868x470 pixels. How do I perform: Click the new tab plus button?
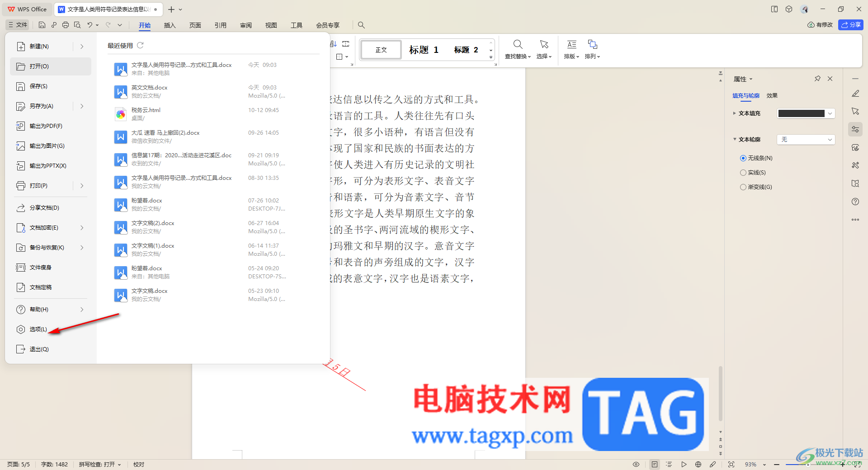(171, 9)
